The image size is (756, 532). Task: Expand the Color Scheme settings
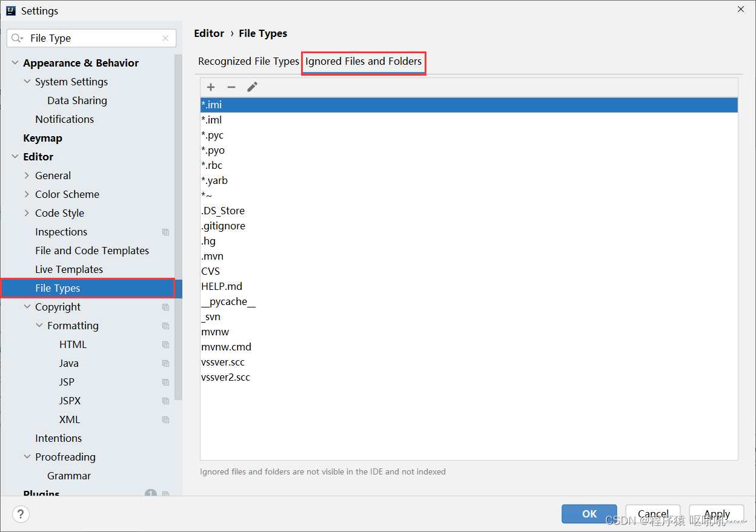27,194
